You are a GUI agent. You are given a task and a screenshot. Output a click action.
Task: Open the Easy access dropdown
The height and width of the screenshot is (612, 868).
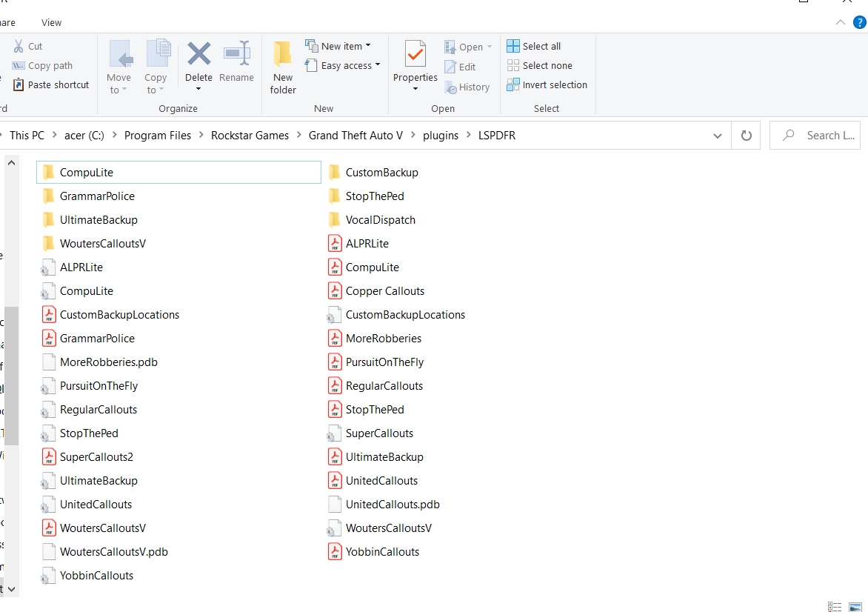(343, 65)
